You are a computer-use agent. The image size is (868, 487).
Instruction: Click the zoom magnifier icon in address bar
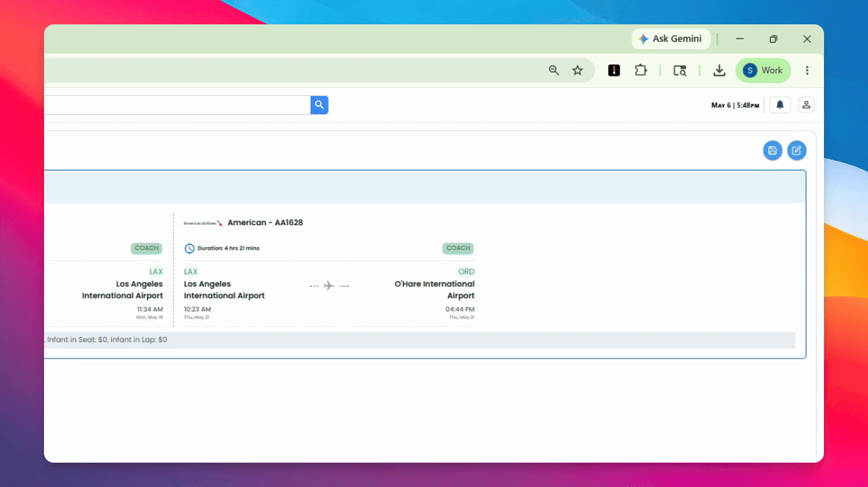(x=554, y=70)
